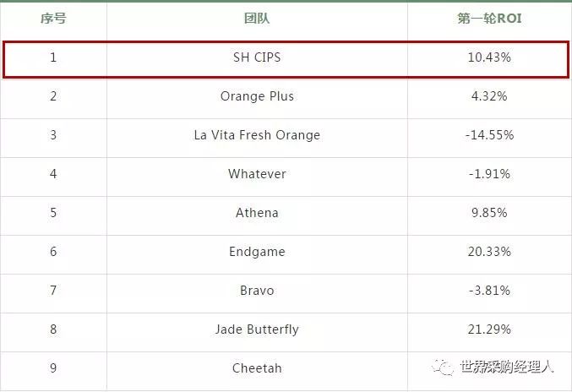Image resolution: width=572 pixels, height=392 pixels.
Task: Click the 第一轮ROI column header
Action: point(489,19)
